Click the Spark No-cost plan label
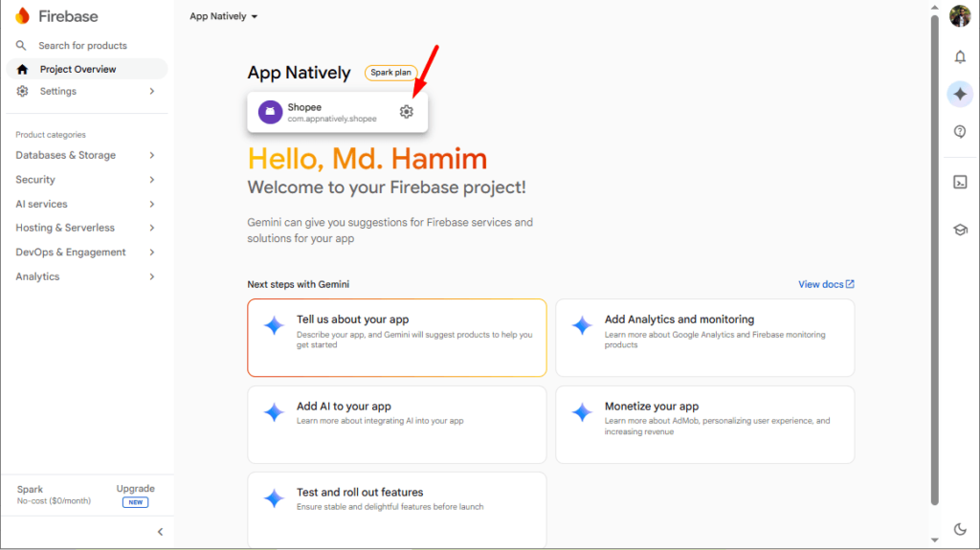This screenshot has height=550, width=980. pyautogui.click(x=54, y=495)
